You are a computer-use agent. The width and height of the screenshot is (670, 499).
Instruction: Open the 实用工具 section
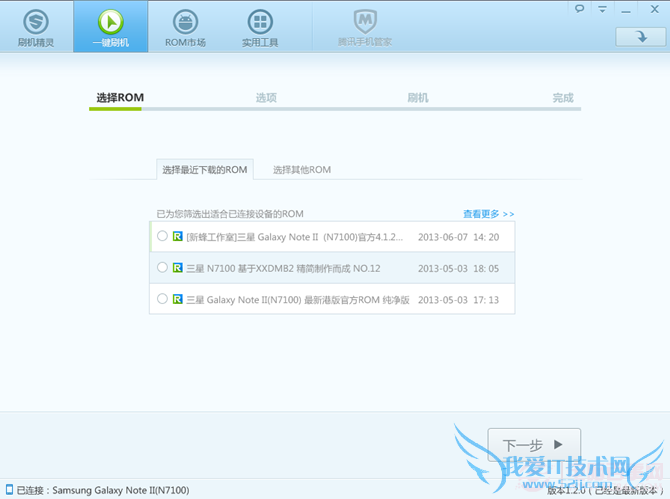[x=260, y=27]
